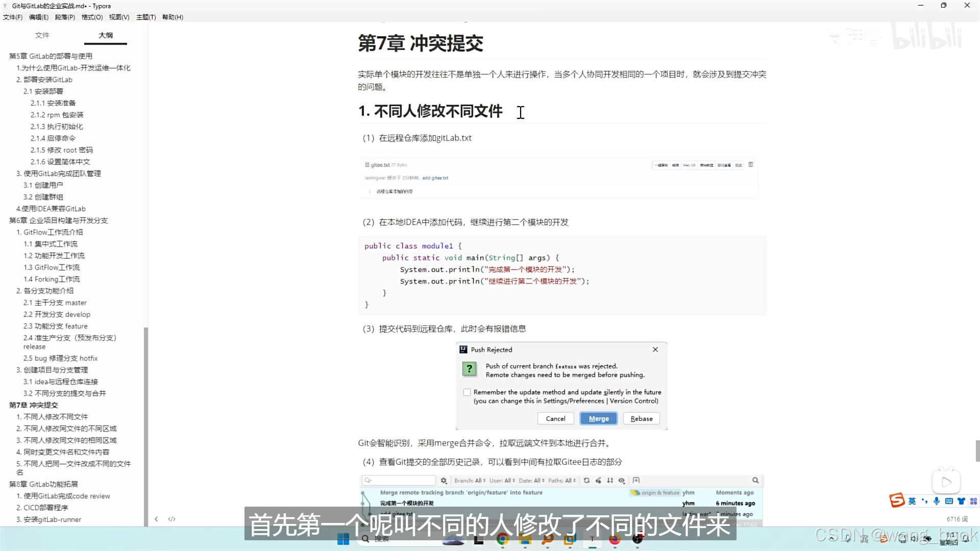Click the trash icon in gitee.txt header

tap(751, 165)
